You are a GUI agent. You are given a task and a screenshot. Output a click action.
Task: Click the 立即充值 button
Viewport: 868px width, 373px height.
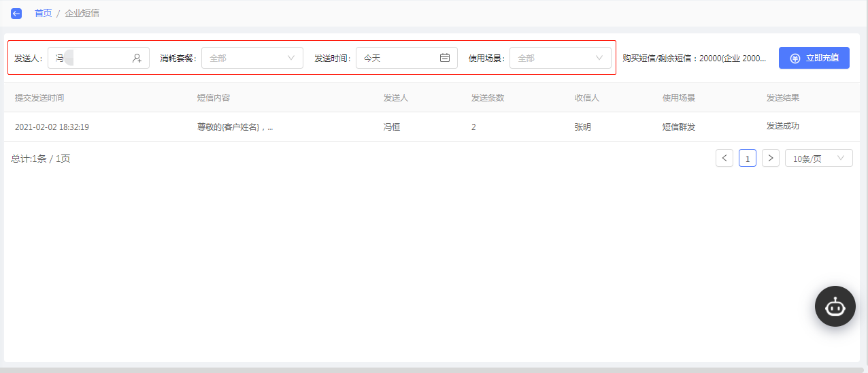tap(814, 58)
